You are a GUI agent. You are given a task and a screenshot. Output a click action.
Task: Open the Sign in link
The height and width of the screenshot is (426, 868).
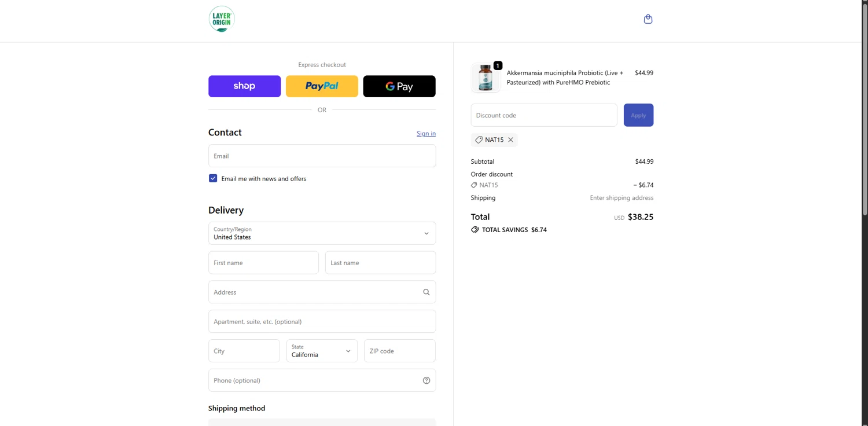click(x=426, y=134)
